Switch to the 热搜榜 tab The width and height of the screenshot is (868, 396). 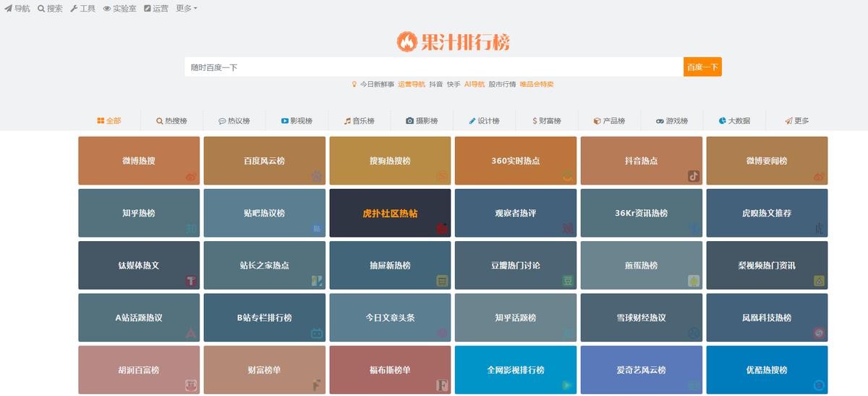point(171,121)
